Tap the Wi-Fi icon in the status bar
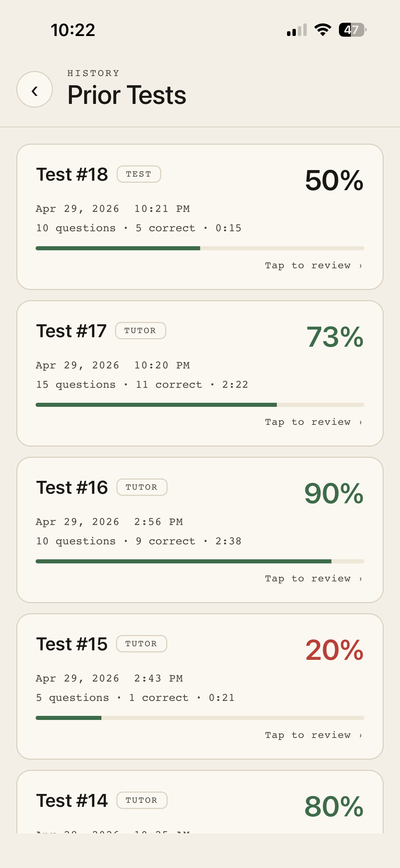 pyautogui.click(x=322, y=30)
